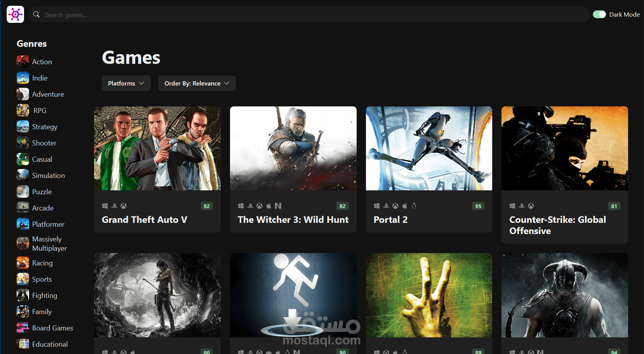Click the Strategy genre thumbnail icon
The image size is (644, 354).
coord(23,127)
